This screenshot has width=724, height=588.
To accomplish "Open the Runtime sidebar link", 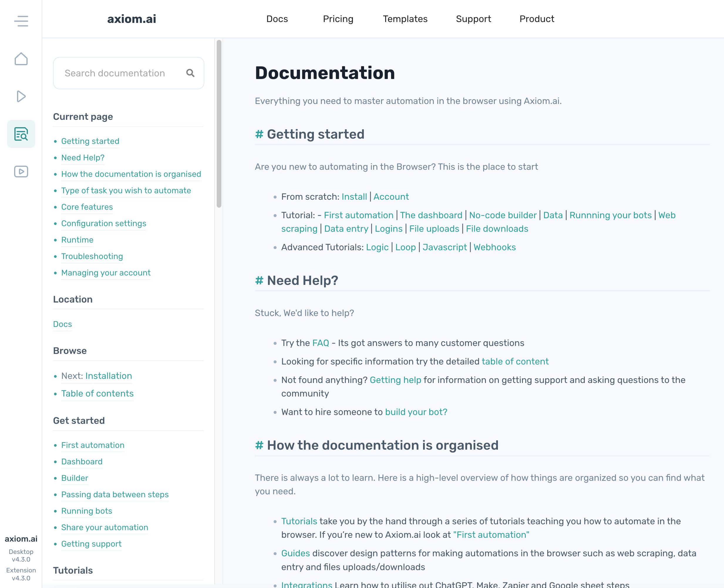I will (x=77, y=240).
